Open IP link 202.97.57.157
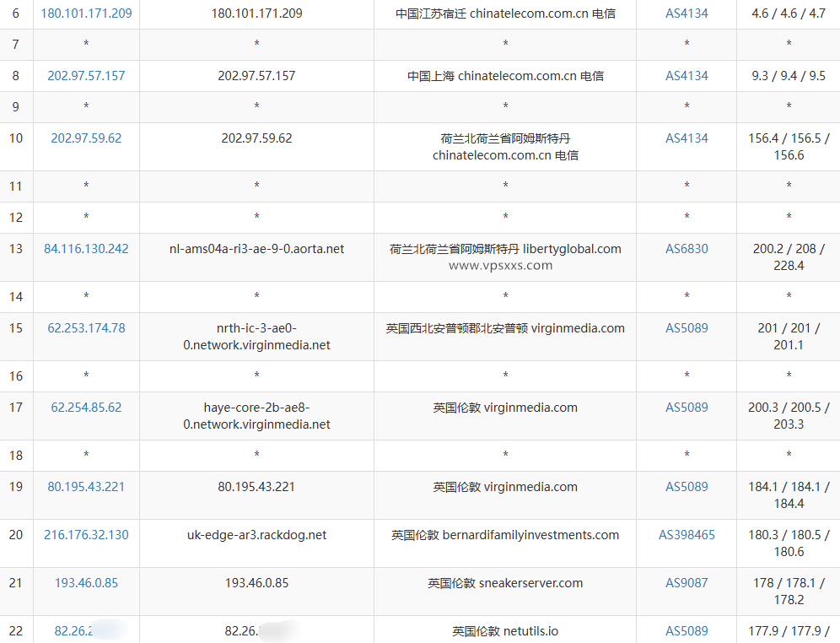 click(x=86, y=76)
